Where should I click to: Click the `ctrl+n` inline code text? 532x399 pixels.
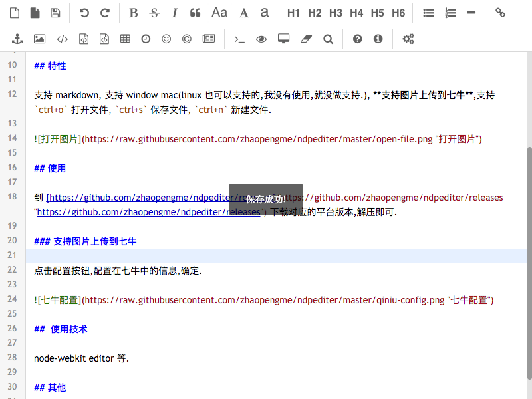(211, 110)
